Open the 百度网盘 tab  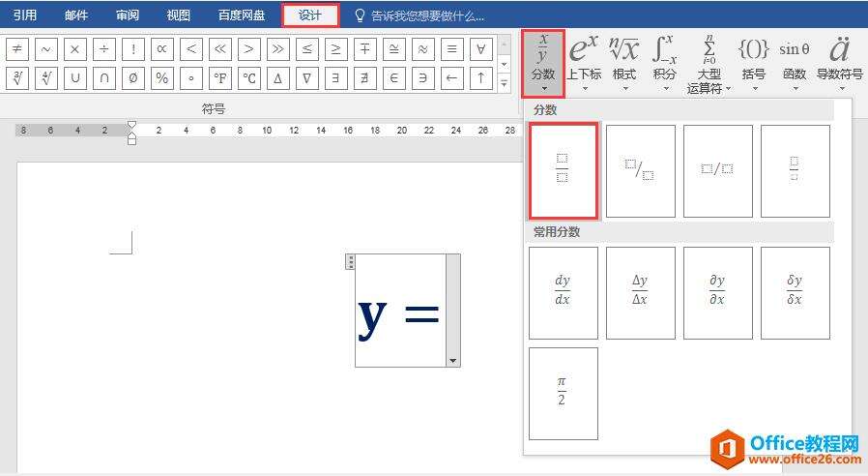pyautogui.click(x=242, y=15)
